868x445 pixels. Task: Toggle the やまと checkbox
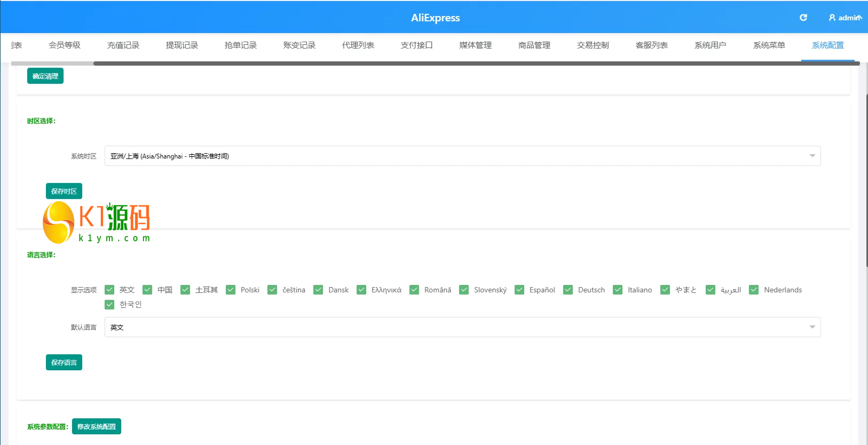point(665,290)
